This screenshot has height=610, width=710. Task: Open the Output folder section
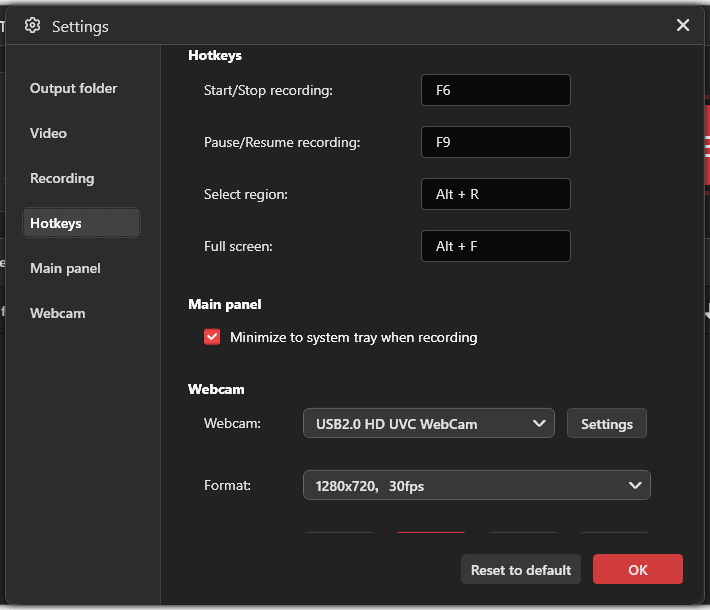click(x=73, y=88)
